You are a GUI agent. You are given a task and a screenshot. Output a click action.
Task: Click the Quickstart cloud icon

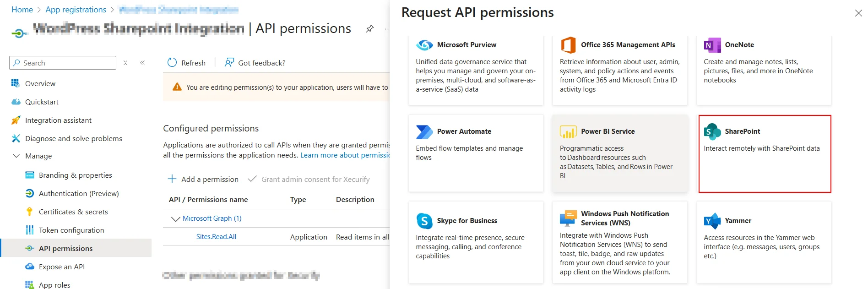click(x=16, y=102)
